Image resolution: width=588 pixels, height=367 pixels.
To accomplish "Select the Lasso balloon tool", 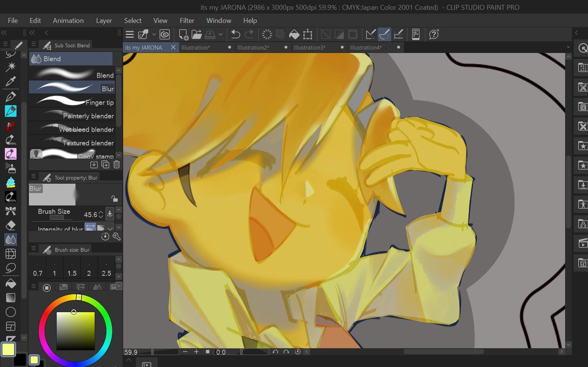I will click(10, 268).
